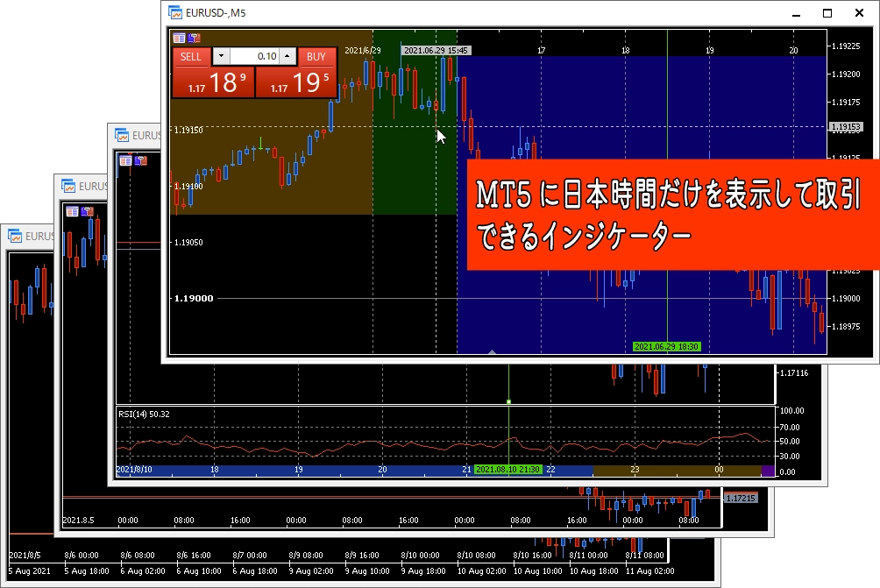This screenshot has width=880, height=588.
Task: Click the 2021/6/29 date label in front chart
Action: click(363, 51)
